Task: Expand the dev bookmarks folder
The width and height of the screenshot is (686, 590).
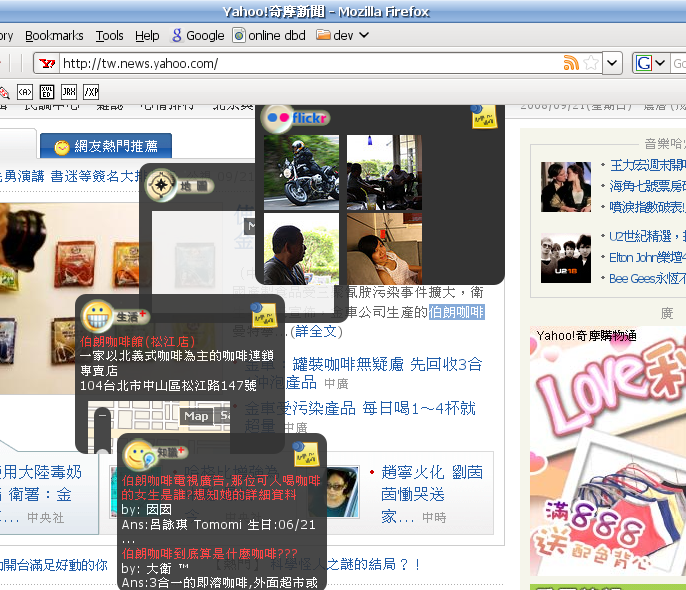Action: pyautogui.click(x=342, y=35)
